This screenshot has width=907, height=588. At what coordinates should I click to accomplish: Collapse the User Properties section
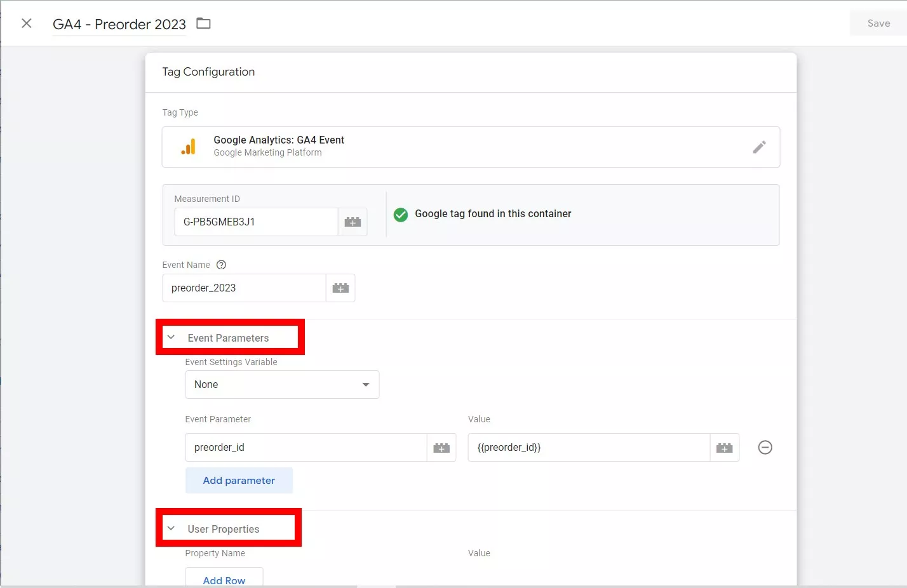(x=171, y=528)
